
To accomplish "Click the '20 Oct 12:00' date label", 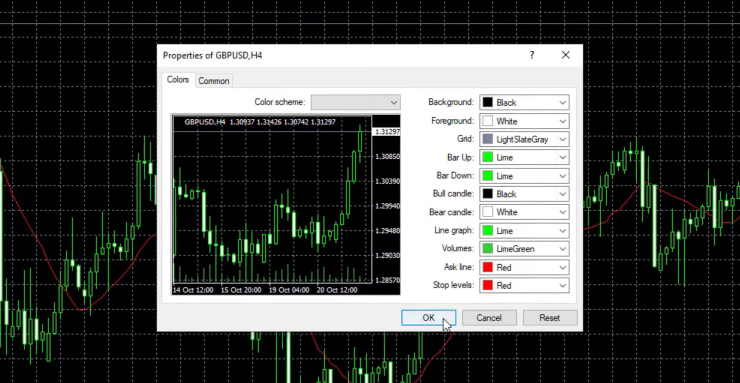I will pos(337,290).
